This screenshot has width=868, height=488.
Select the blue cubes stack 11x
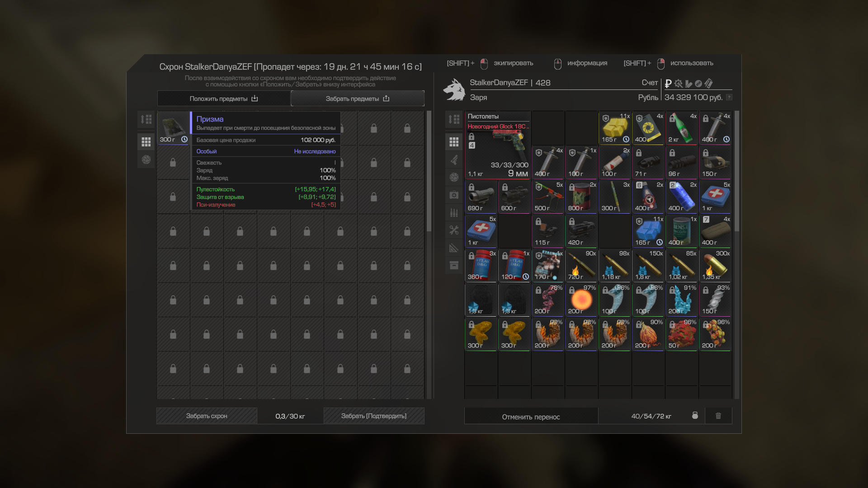(x=648, y=231)
